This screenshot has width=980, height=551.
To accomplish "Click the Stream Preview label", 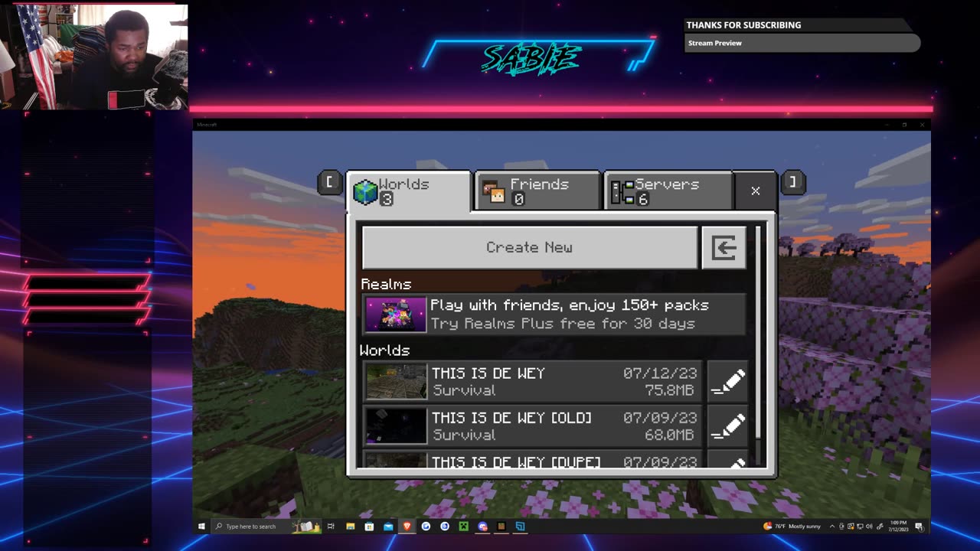I will 714,43.
